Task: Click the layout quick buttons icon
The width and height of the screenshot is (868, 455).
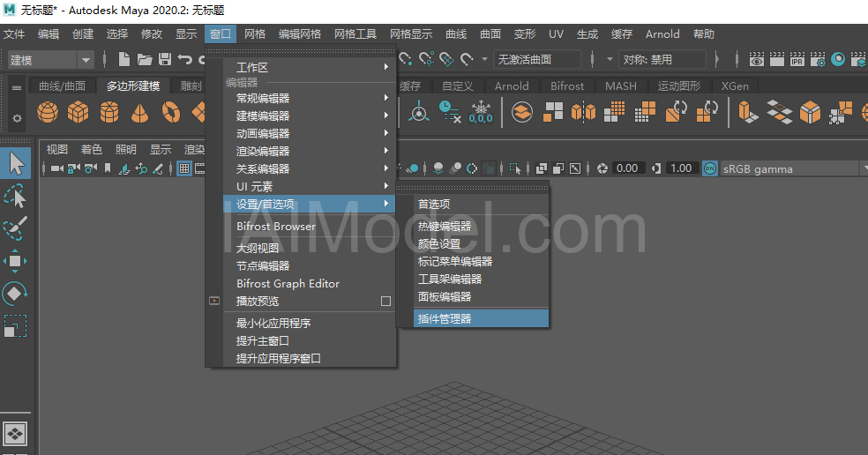Action: point(15,434)
